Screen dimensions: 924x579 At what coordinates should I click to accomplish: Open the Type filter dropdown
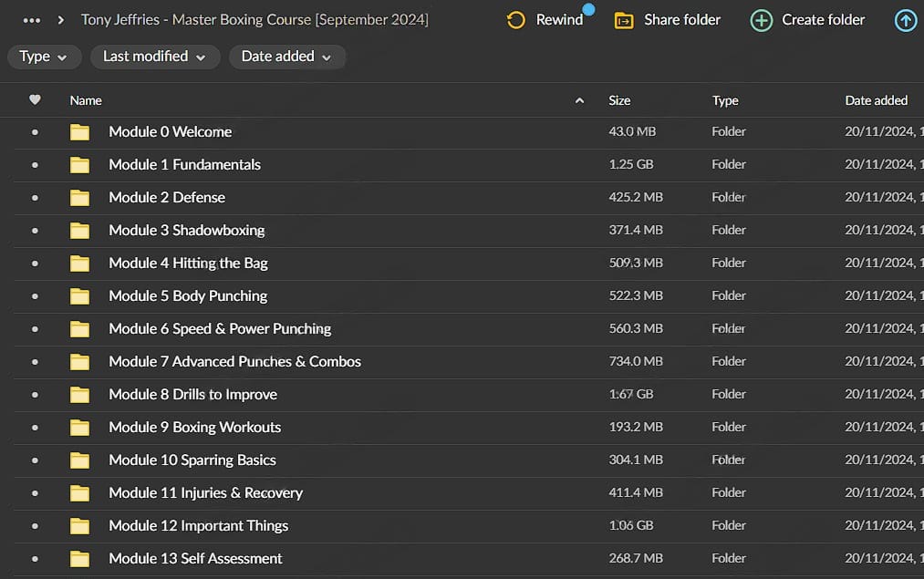[44, 57]
